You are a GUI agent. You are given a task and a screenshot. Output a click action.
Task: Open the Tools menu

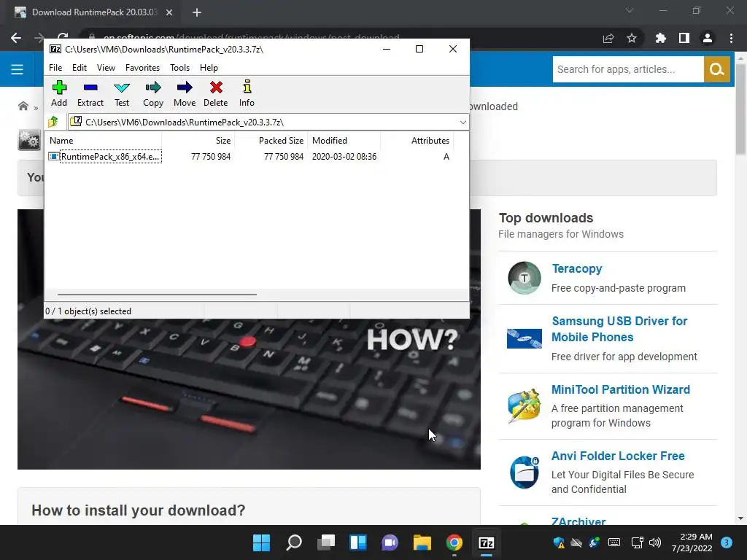(x=179, y=68)
